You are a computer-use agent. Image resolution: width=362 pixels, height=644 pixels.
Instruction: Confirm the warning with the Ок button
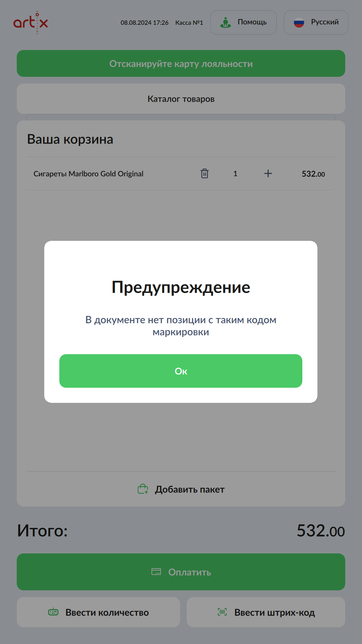pos(181,371)
